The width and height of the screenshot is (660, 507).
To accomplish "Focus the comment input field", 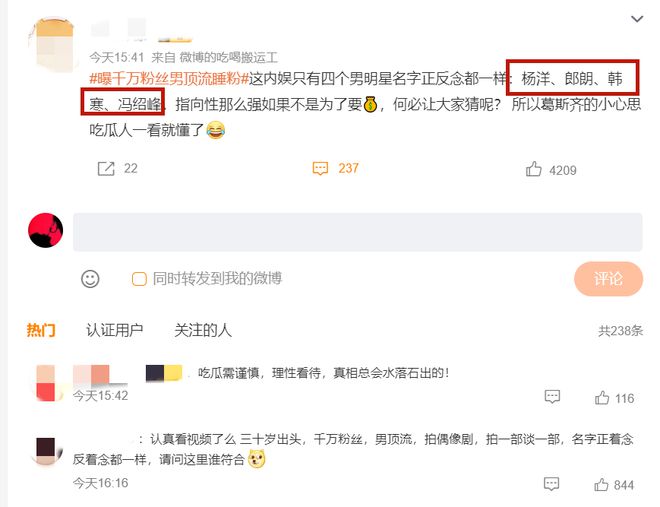I will coord(358,232).
